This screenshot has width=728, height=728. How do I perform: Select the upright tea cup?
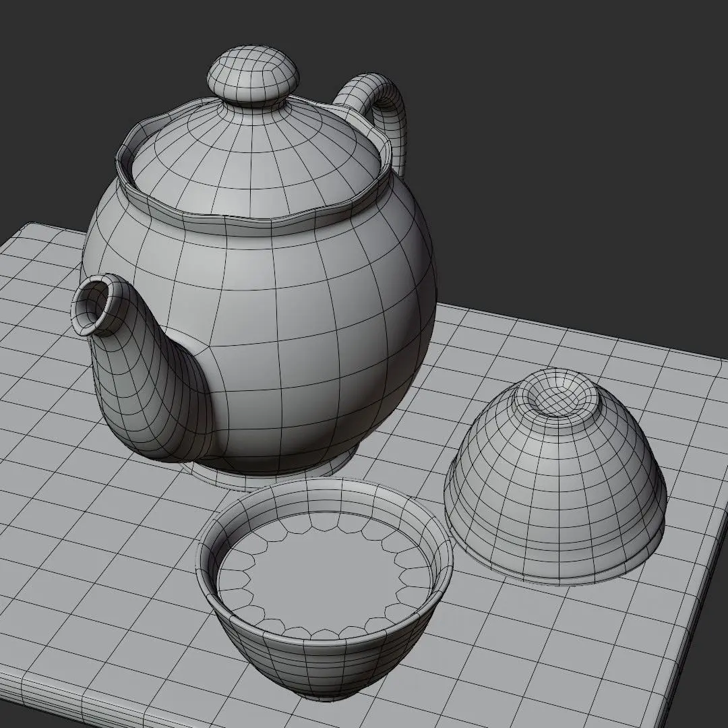pyautogui.click(x=324, y=588)
